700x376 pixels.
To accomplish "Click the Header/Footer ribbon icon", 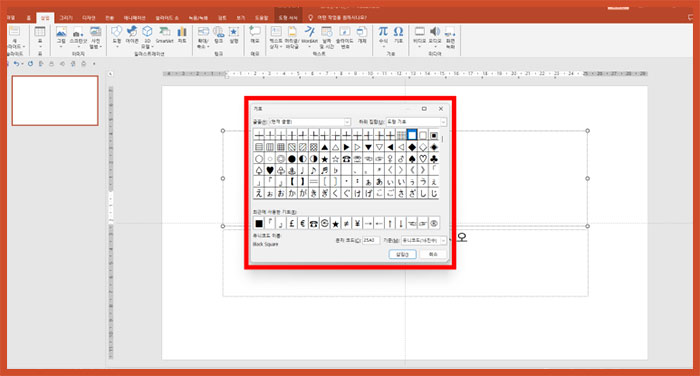I will 292,31.
